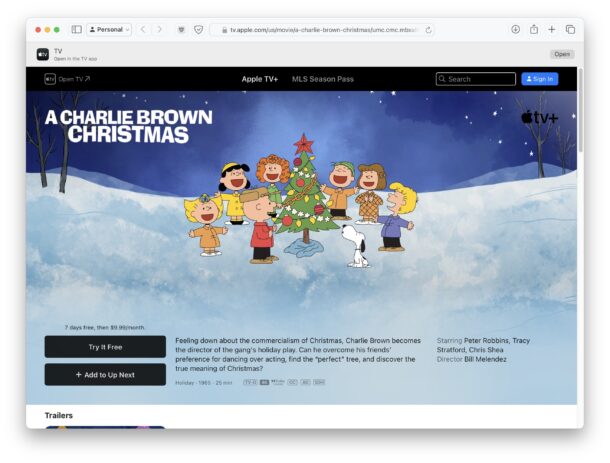
Task: Switch to the MLS Season Pass tab
Action: (323, 79)
